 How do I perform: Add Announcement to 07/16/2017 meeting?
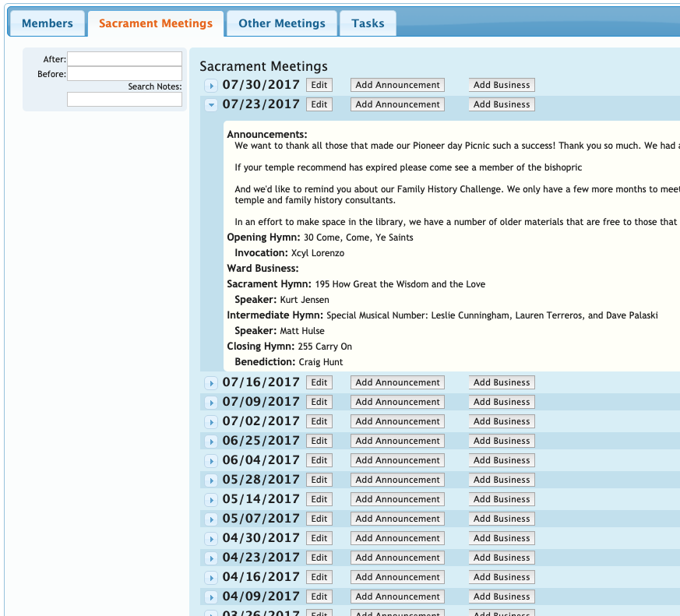398,382
